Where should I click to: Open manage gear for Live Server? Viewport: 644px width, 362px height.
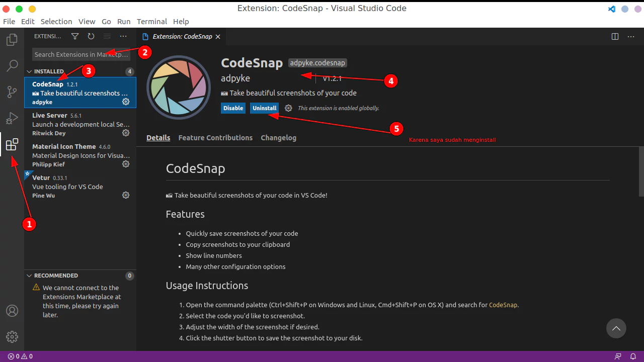[x=126, y=133]
